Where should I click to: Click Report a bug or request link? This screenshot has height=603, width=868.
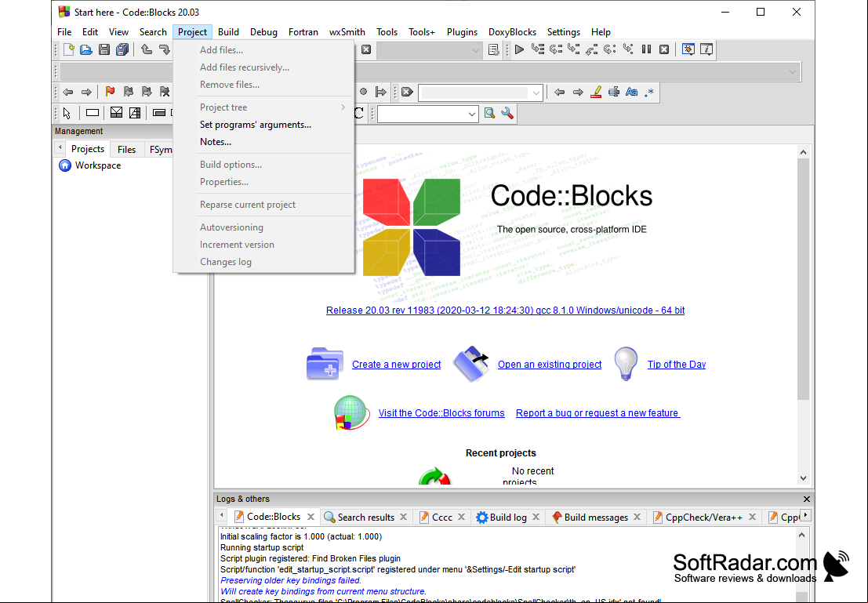[597, 413]
